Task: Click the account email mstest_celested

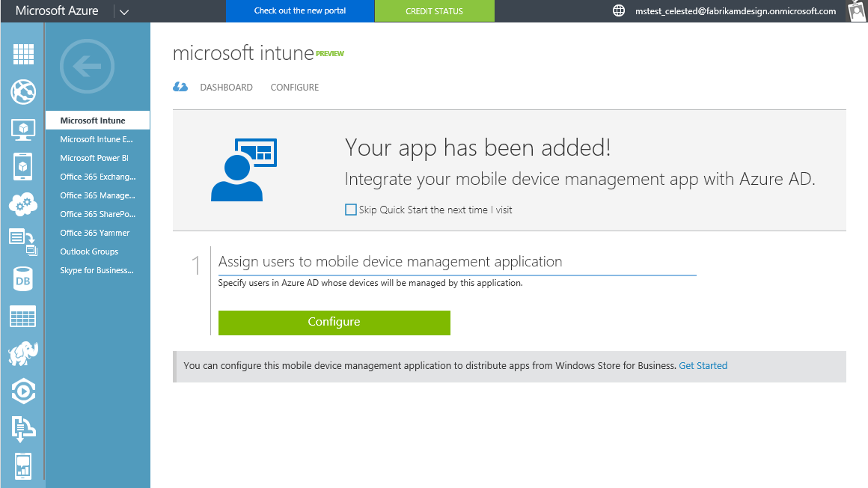Action: click(x=736, y=11)
